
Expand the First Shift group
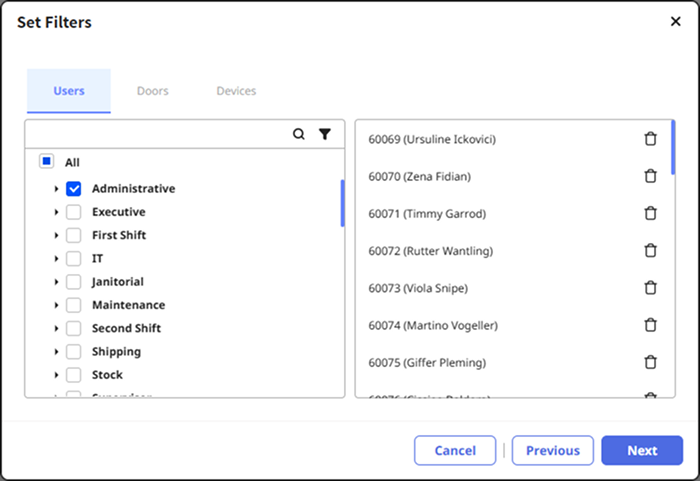pos(56,235)
